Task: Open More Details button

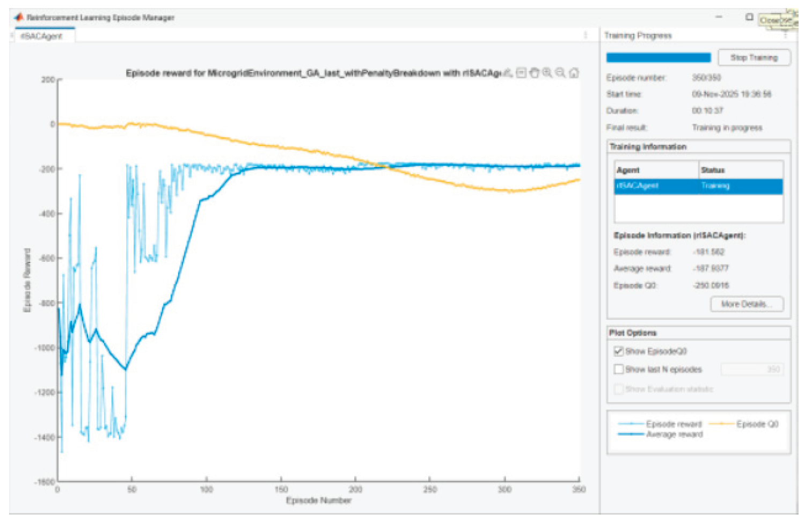Action: pyautogui.click(x=747, y=304)
